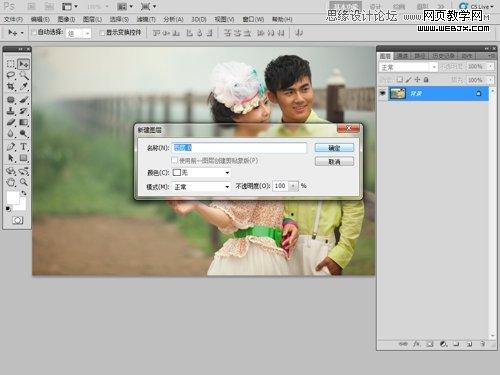The image size is (500, 375).
Task: Click the layer name input field
Action: pos(239,148)
